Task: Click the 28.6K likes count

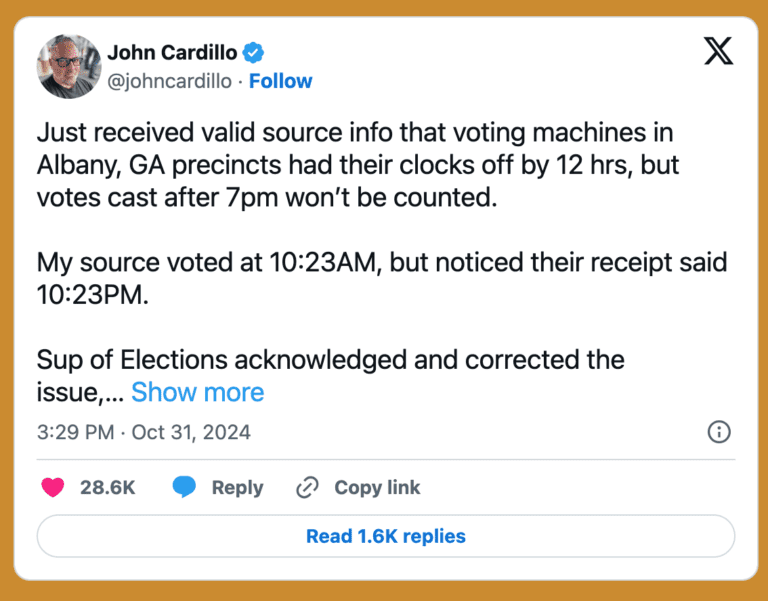Action: 107,488
